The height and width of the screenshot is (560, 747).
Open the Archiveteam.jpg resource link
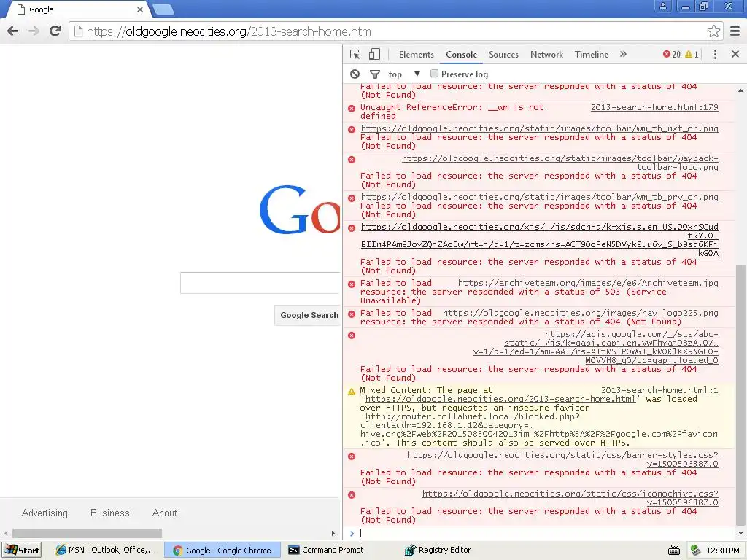[x=588, y=283]
